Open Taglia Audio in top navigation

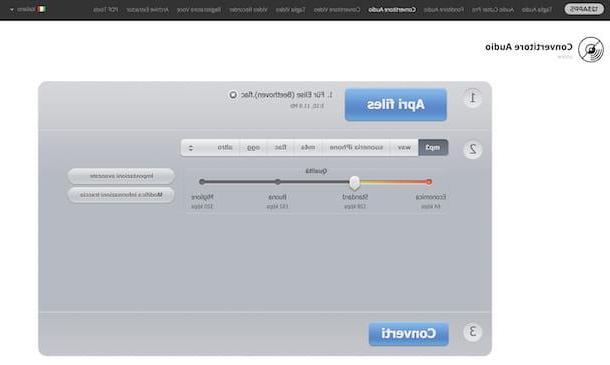point(537,9)
